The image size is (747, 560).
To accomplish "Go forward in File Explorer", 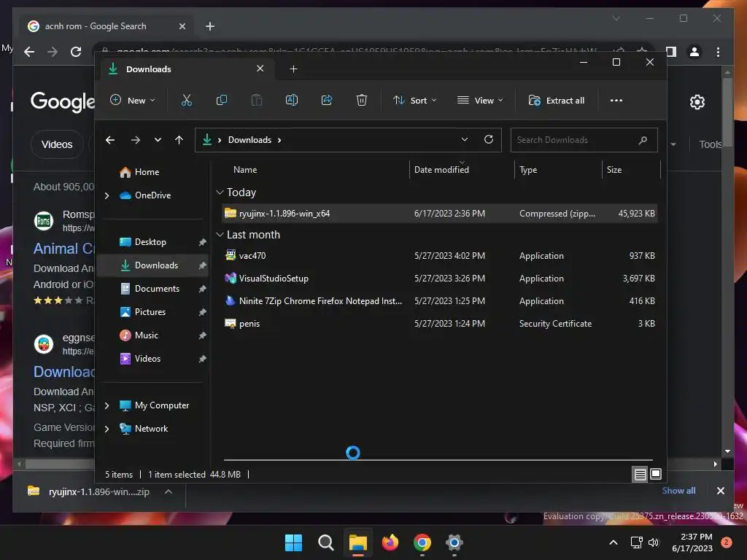I will point(136,140).
